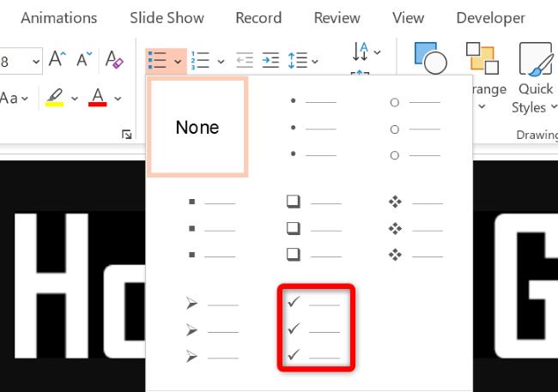Open the Font dialog launcher

point(127,135)
